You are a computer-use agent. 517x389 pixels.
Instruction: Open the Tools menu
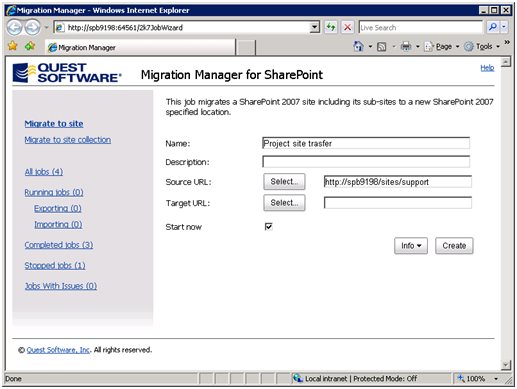coord(482,47)
